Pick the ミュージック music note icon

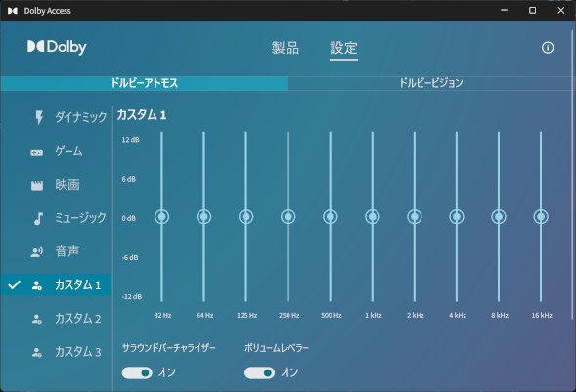(38, 218)
